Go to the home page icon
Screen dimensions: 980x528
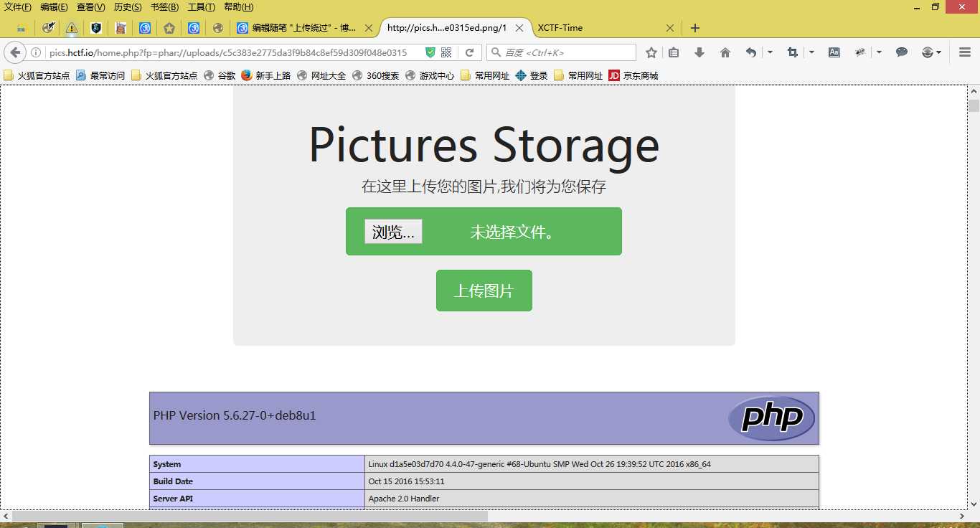tap(725, 52)
